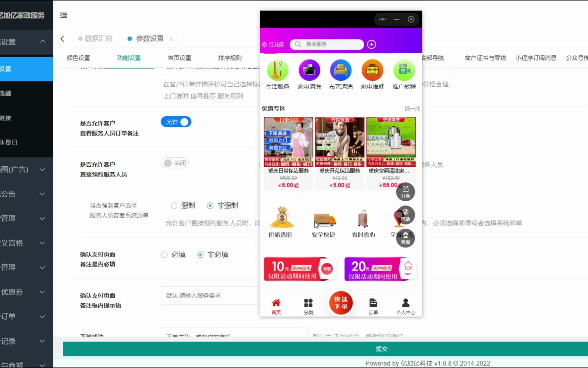The height and width of the screenshot is (368, 588).
Task: Open the 布艺清洗 category icon
Action: tap(341, 70)
